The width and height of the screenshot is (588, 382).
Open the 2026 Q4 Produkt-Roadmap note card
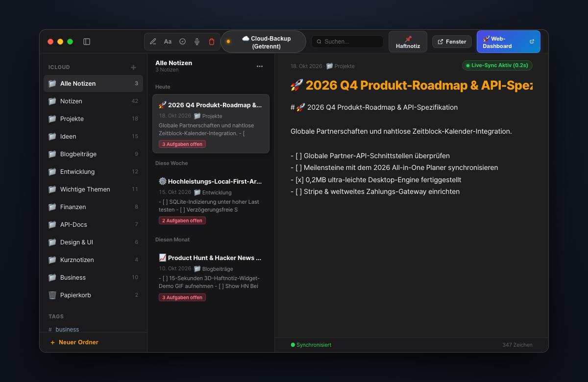coord(211,124)
